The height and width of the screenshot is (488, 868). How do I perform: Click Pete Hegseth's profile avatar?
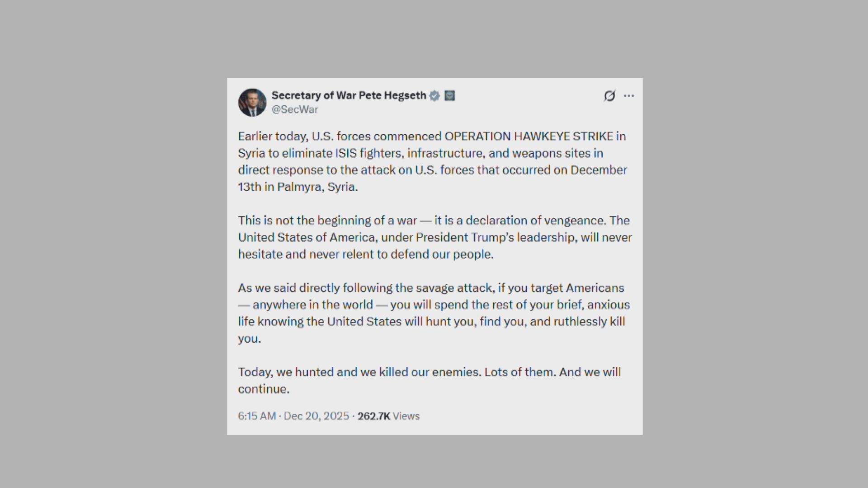coord(252,103)
